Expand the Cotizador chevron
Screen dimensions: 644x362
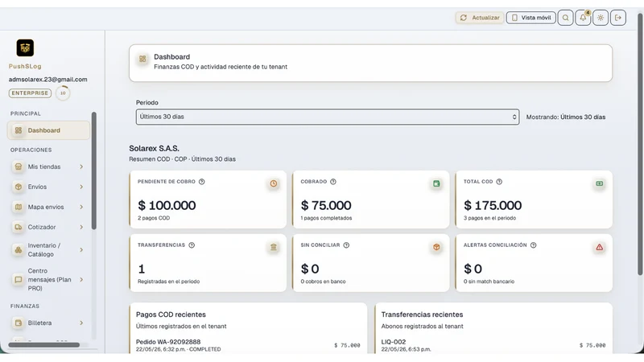pyautogui.click(x=81, y=227)
